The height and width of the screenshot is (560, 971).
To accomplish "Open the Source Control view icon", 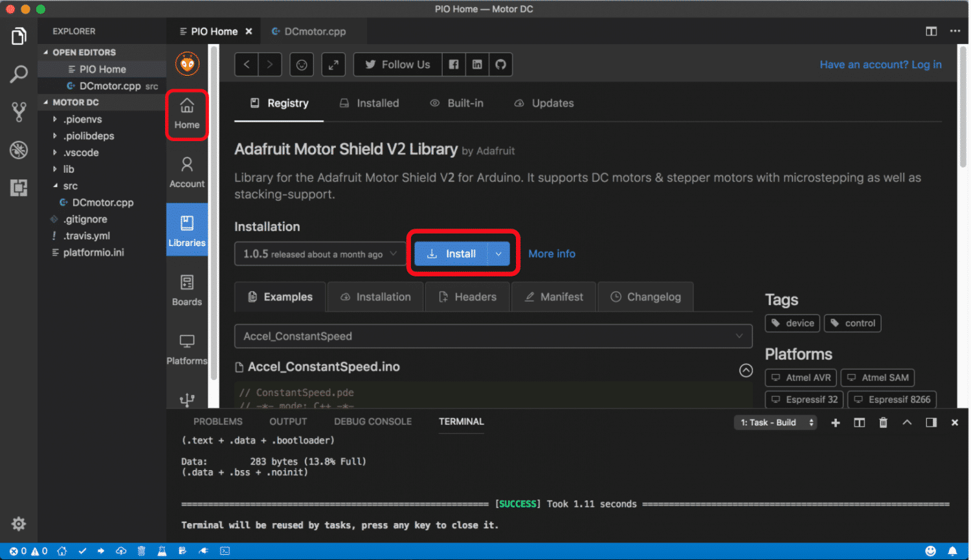I will point(19,112).
